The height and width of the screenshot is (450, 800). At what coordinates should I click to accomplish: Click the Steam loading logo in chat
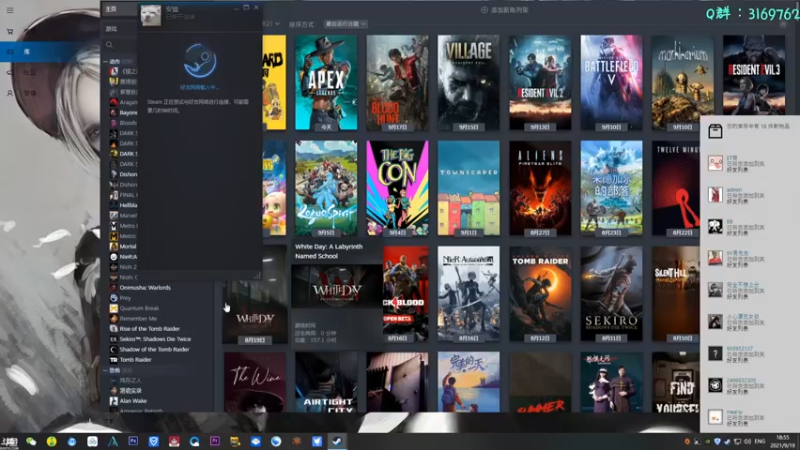(199, 61)
